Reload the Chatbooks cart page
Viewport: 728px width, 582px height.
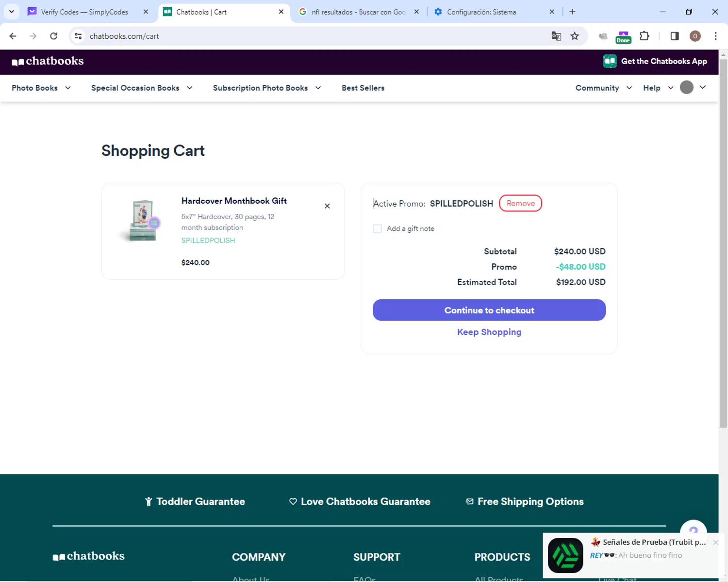click(x=54, y=36)
